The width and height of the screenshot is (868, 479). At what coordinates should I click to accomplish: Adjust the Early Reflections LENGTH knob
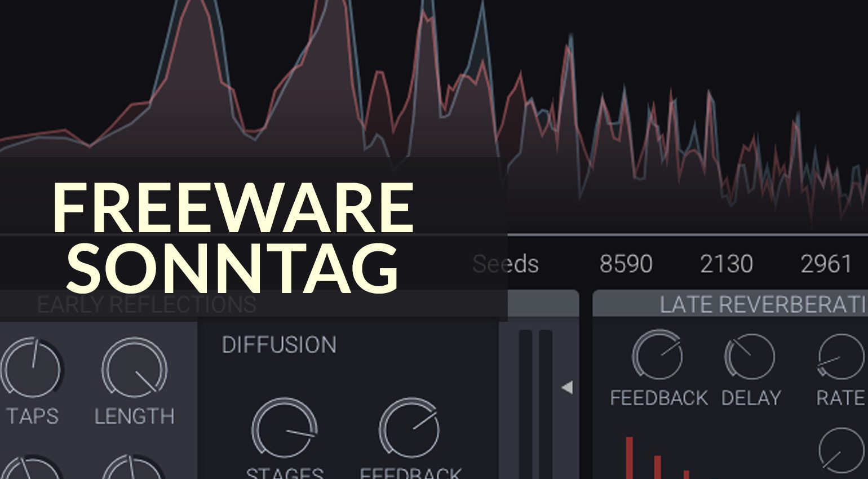[134, 369]
